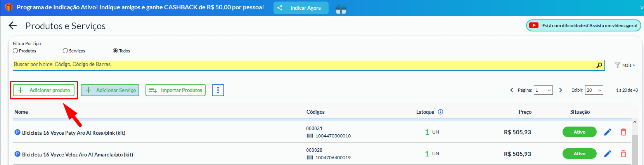The image size is (644, 165).
Task: Edit Bicicleta Veloz Amarela/pto with pencil icon
Action: click(x=608, y=154)
